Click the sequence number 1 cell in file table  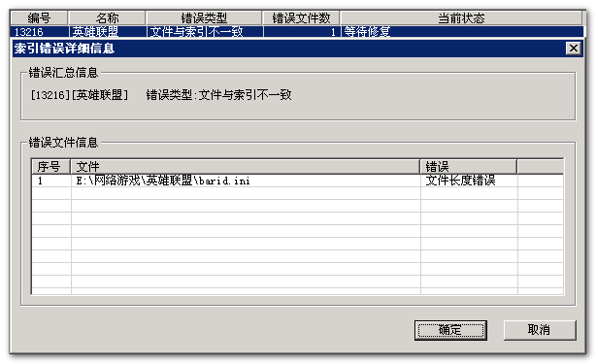coord(51,181)
